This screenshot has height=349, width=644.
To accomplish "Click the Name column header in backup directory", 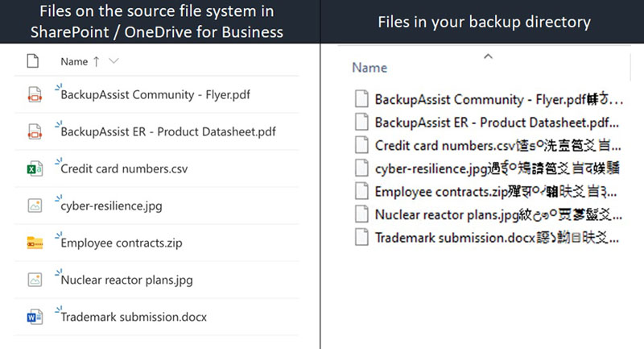I will tap(369, 68).
